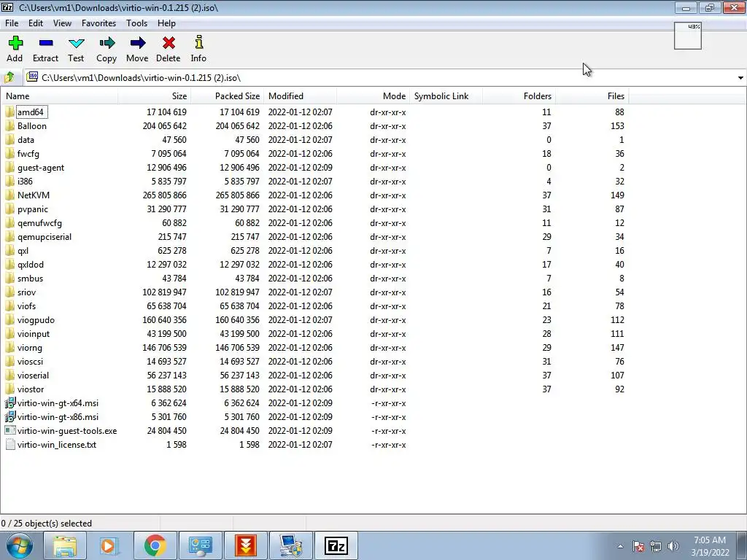This screenshot has height=560, width=747.
Task: Select the data folder name
Action: [x=26, y=140]
